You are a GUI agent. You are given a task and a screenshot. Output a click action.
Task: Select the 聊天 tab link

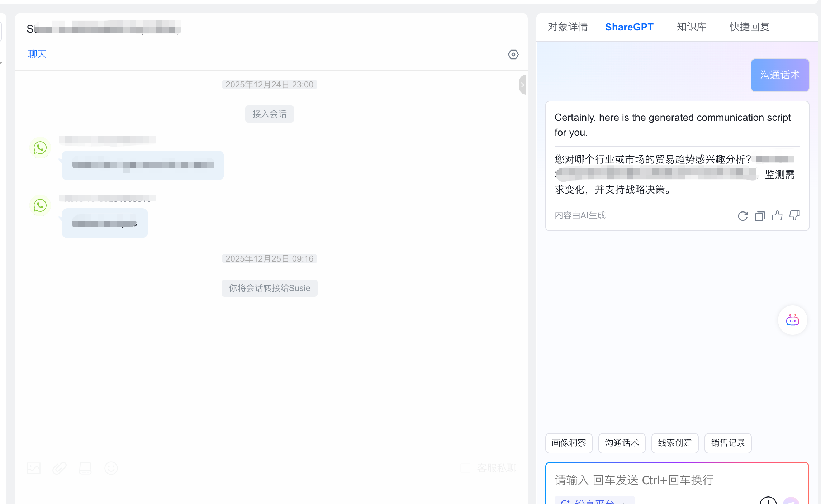point(37,54)
